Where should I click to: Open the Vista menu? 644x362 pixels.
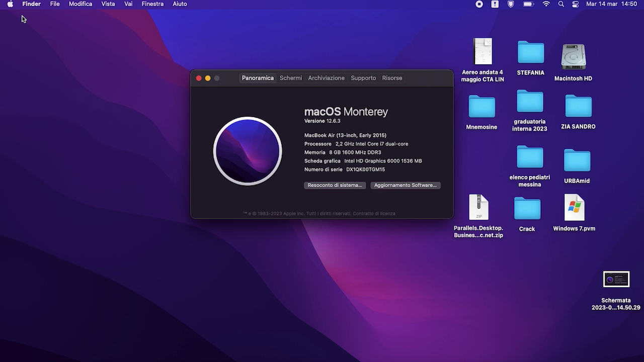108,4
